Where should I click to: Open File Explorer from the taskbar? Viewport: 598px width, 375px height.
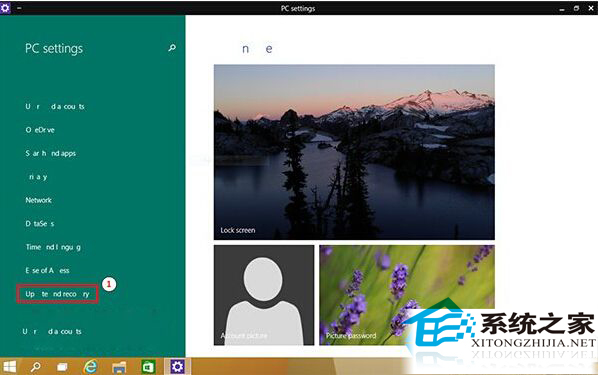tap(119, 367)
